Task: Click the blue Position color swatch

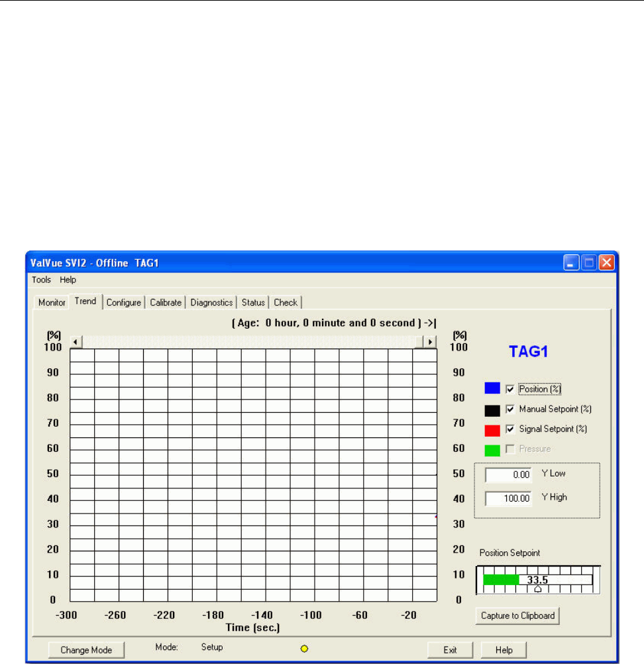Action: pyautogui.click(x=492, y=388)
